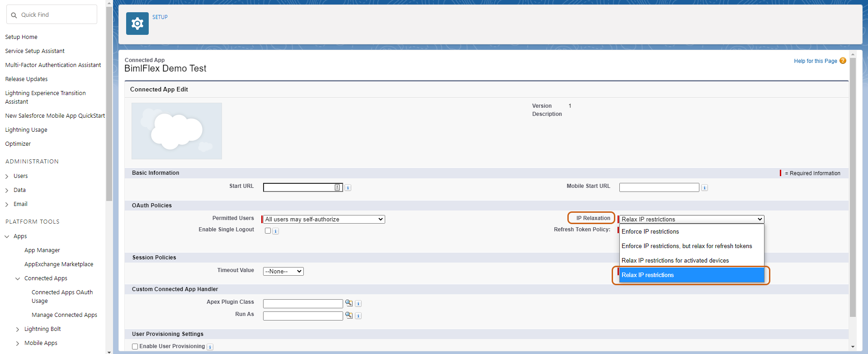
Task: Open Lightning Experience Transition Assistant
Action: pyautogui.click(x=45, y=97)
